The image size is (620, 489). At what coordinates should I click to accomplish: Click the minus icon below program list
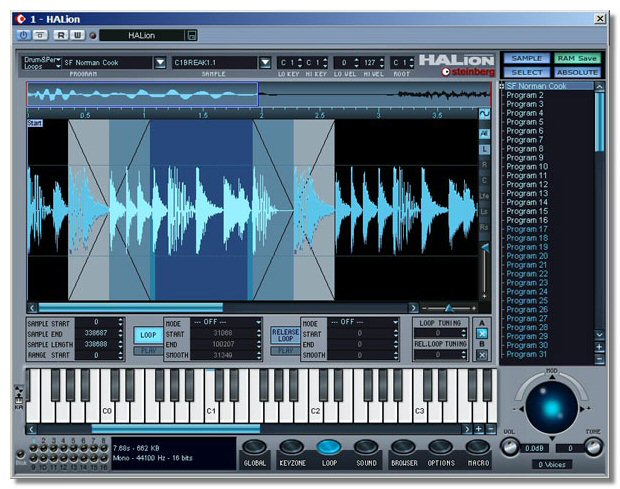coord(599,359)
